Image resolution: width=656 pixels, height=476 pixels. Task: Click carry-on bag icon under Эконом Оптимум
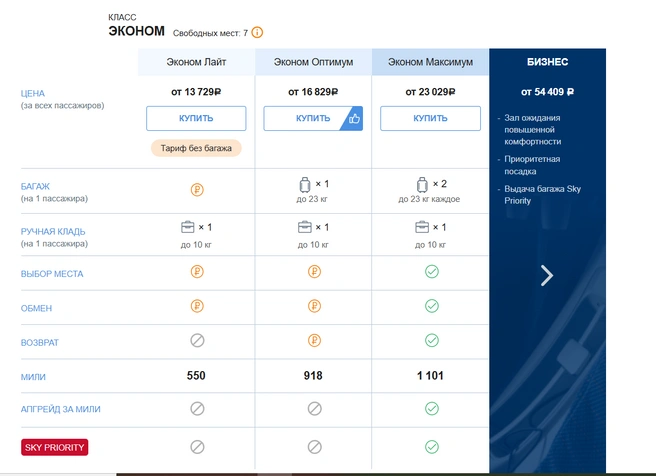[x=305, y=227]
